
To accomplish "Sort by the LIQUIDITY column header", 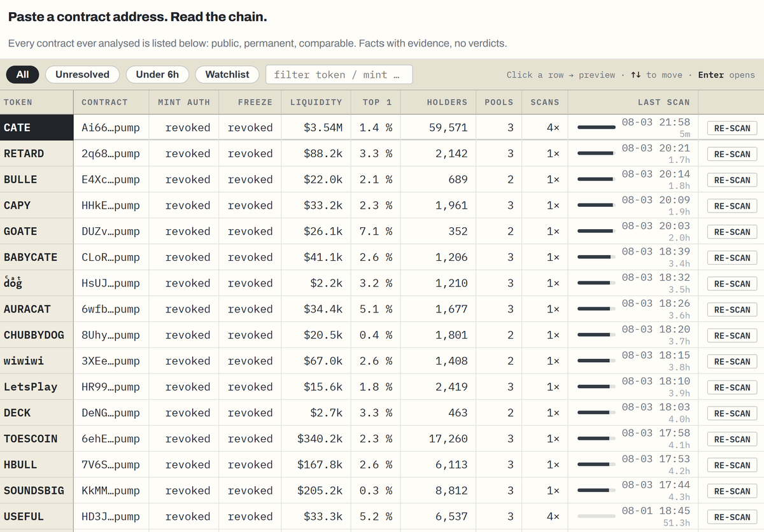I will click(x=316, y=102).
